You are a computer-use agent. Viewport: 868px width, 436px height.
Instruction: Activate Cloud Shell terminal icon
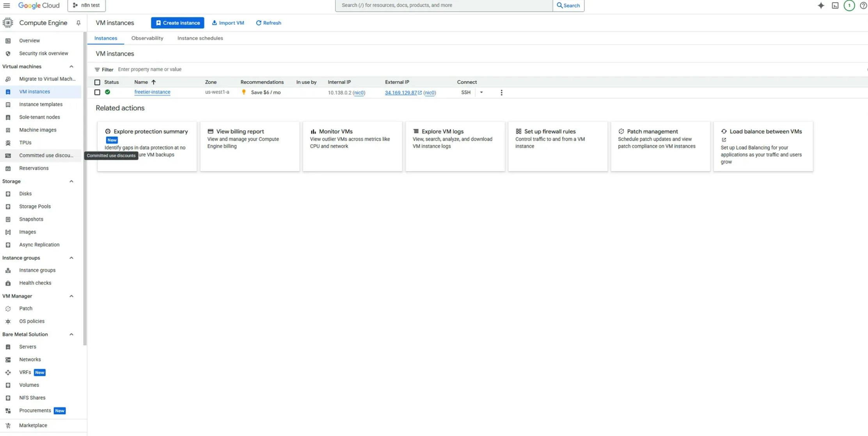[x=835, y=5]
